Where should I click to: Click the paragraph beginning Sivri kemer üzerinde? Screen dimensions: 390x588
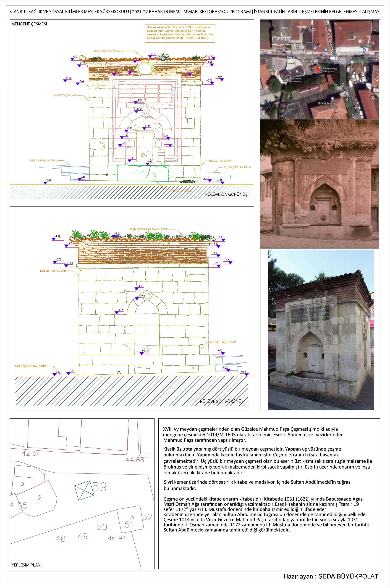257,485
